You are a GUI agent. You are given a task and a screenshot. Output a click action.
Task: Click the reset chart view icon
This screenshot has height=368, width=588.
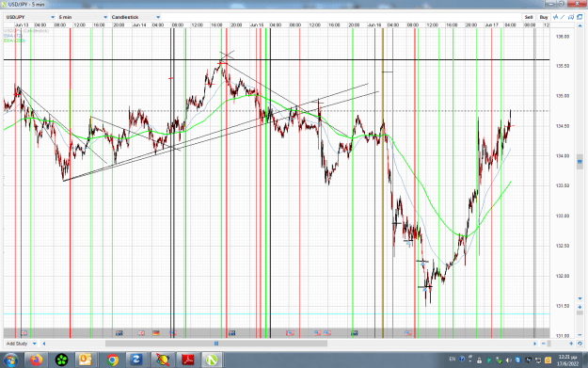580,344
